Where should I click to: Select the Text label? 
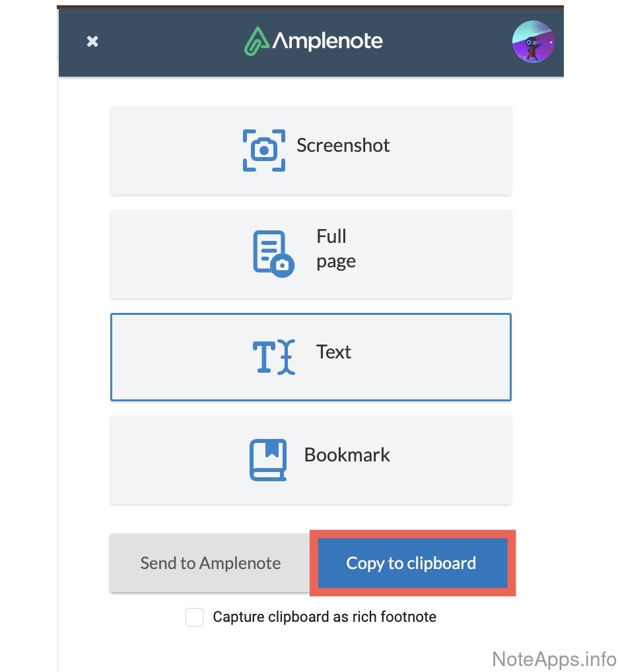[333, 352]
